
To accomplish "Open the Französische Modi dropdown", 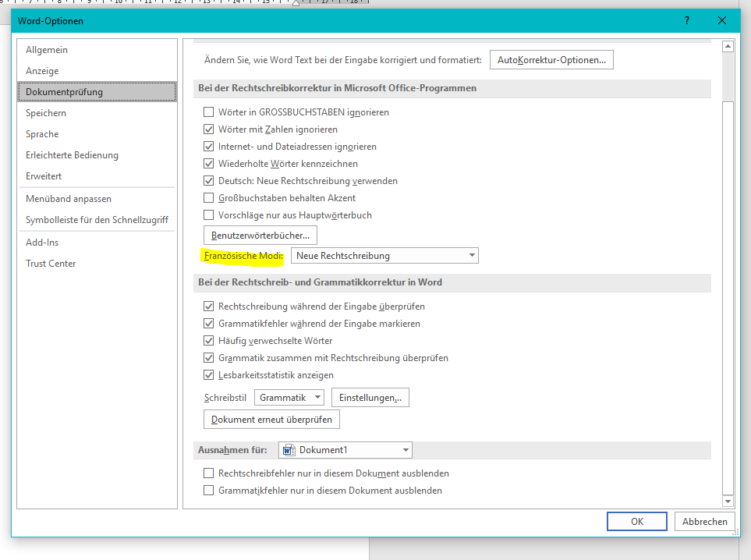I will click(x=384, y=255).
